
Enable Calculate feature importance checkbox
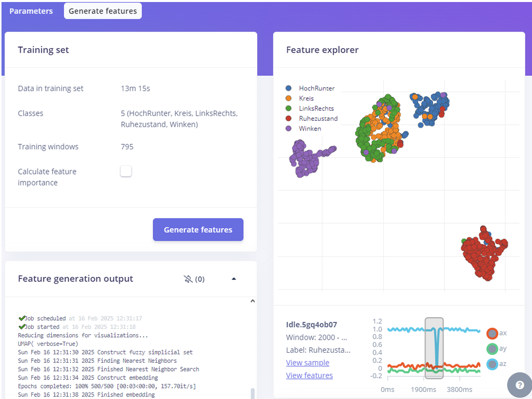pos(126,171)
